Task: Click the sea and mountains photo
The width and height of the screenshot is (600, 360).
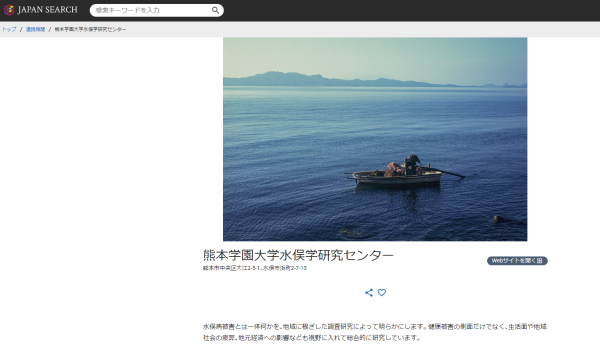Action: pyautogui.click(x=375, y=139)
